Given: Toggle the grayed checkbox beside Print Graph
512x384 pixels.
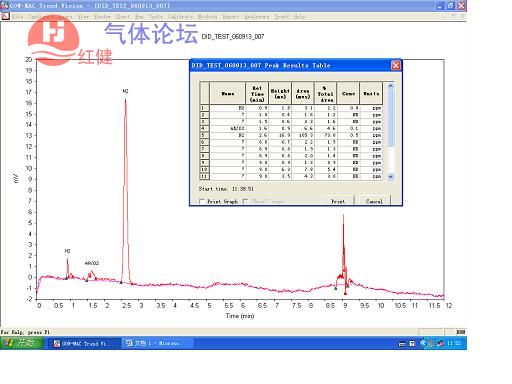Looking at the screenshot, I should coord(245,201).
